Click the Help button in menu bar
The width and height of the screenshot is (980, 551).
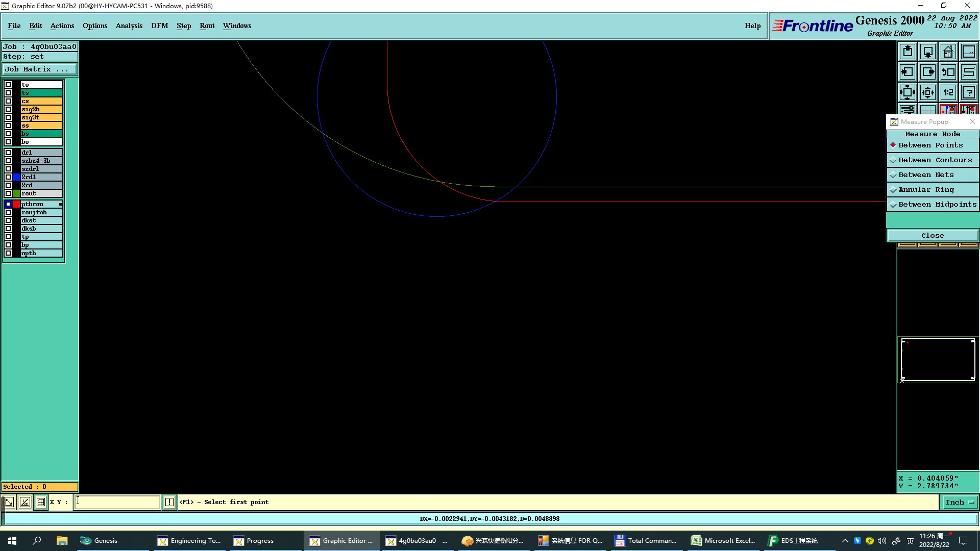752,26
